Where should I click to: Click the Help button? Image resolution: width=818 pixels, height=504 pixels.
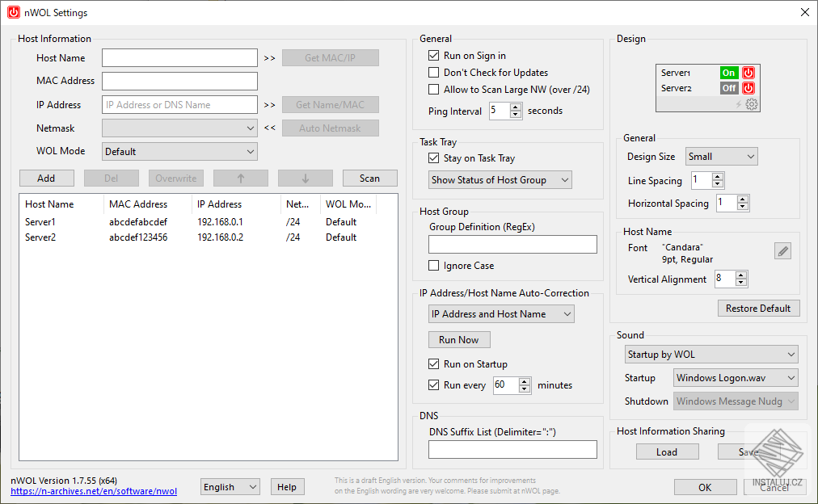pyautogui.click(x=287, y=487)
